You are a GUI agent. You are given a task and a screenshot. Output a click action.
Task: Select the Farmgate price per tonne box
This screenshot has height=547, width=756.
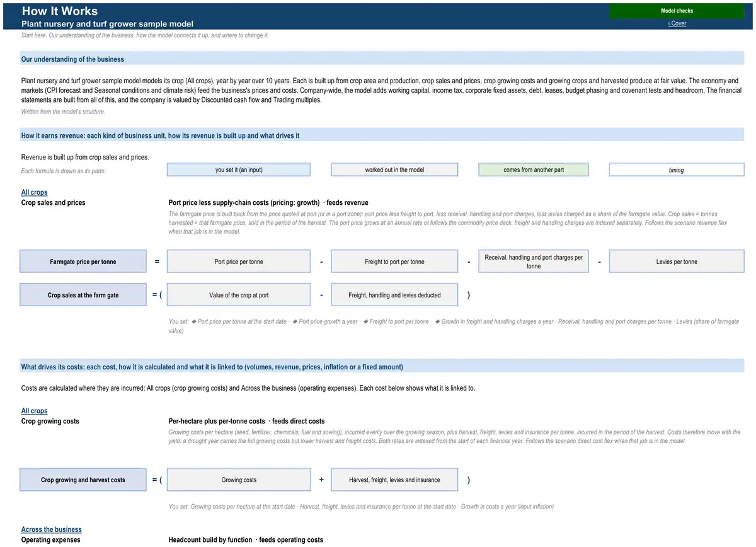click(x=83, y=262)
